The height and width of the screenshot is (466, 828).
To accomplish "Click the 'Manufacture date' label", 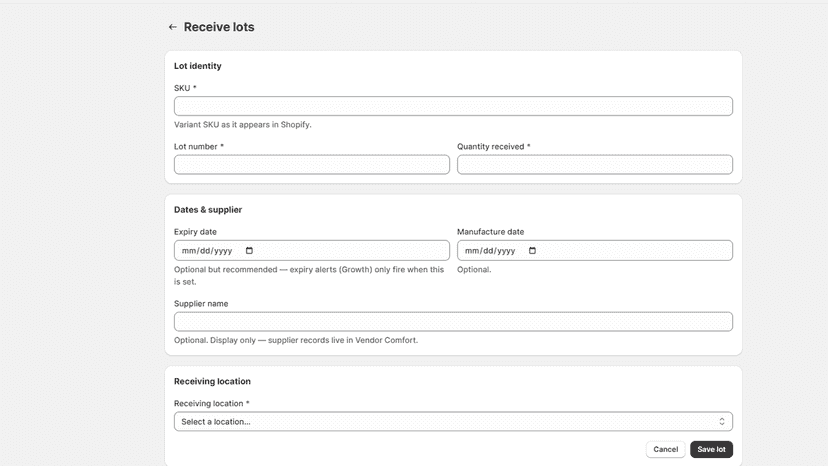I will click(491, 232).
